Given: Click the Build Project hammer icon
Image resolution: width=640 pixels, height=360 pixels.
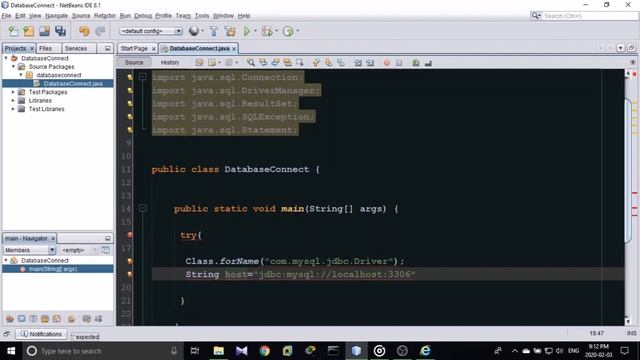Looking at the screenshot, I should [213, 31].
